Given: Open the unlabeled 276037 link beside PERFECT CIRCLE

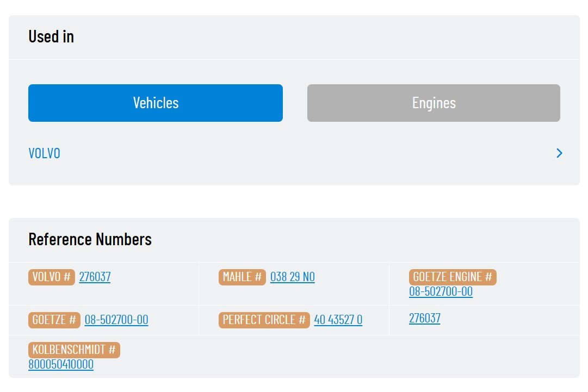Looking at the screenshot, I should point(424,318).
